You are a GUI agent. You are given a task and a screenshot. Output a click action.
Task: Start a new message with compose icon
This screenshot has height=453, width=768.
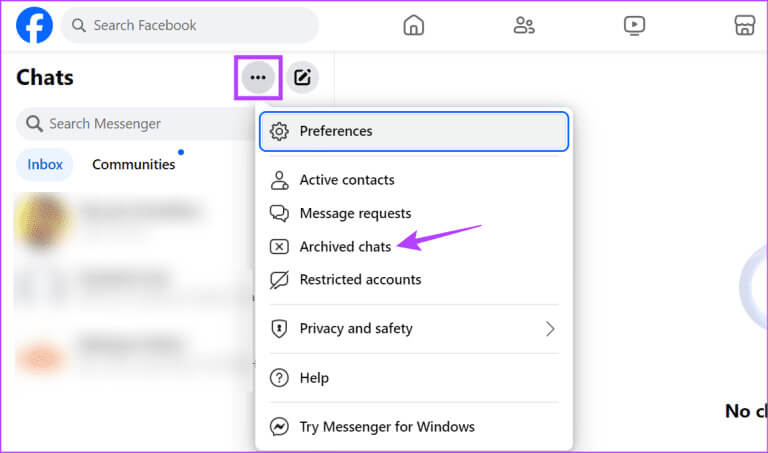pyautogui.click(x=302, y=77)
